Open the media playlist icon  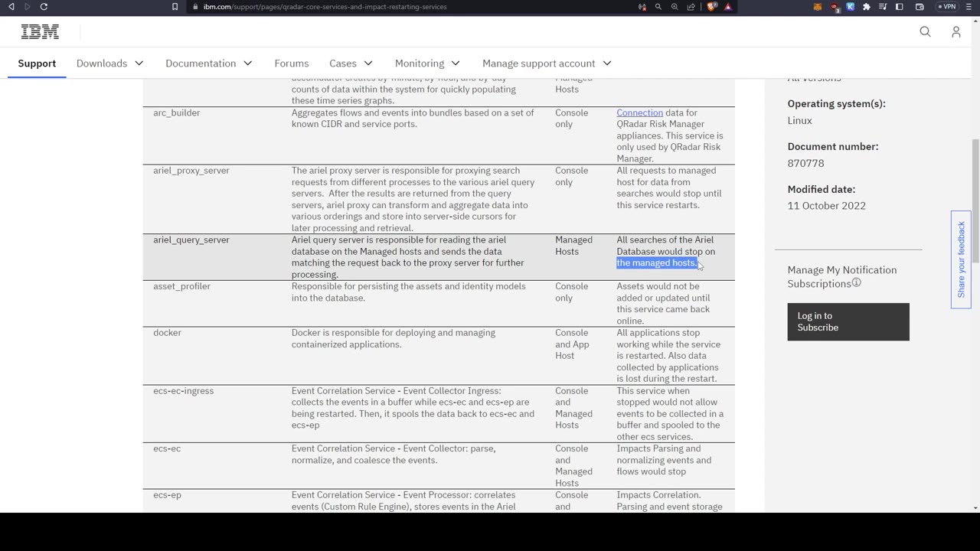pos(883,7)
